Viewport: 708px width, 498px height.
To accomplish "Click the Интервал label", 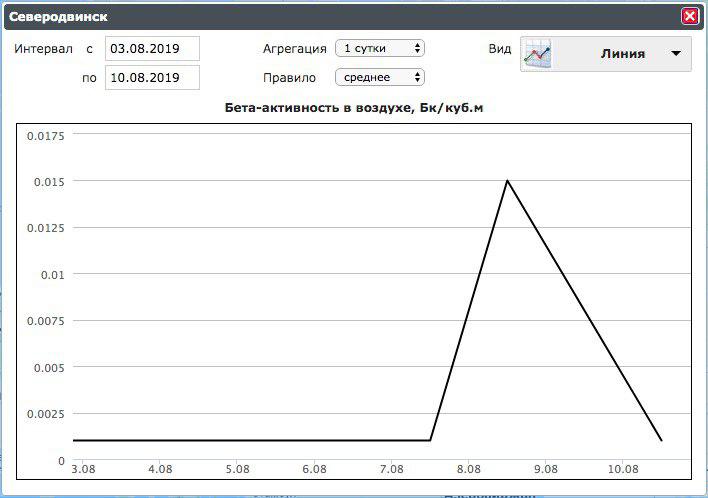I will [x=43, y=48].
